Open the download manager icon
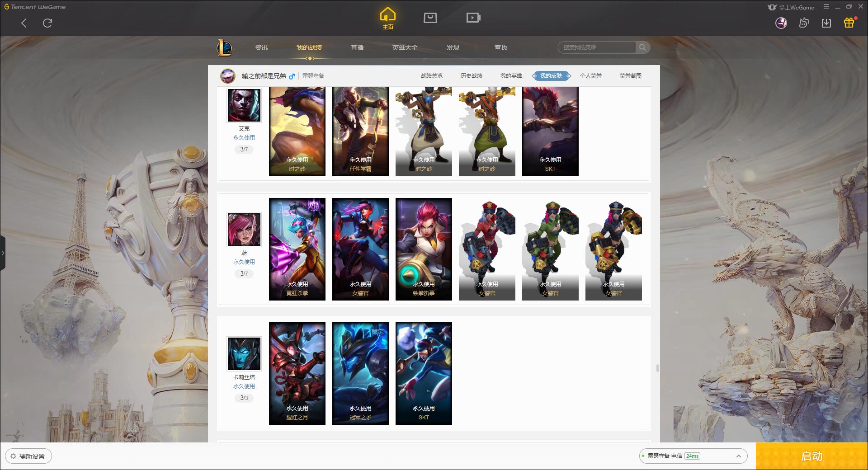 (x=826, y=23)
